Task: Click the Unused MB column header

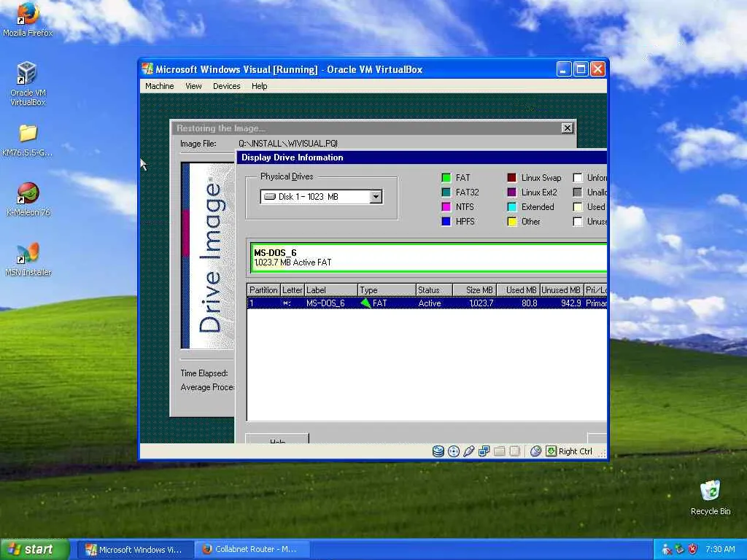Action: (x=561, y=290)
